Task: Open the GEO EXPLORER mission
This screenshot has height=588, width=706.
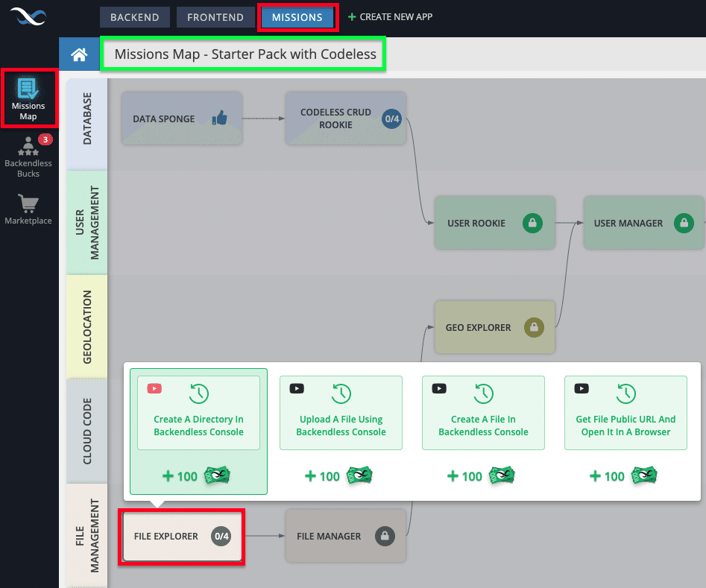Action: 495,327
